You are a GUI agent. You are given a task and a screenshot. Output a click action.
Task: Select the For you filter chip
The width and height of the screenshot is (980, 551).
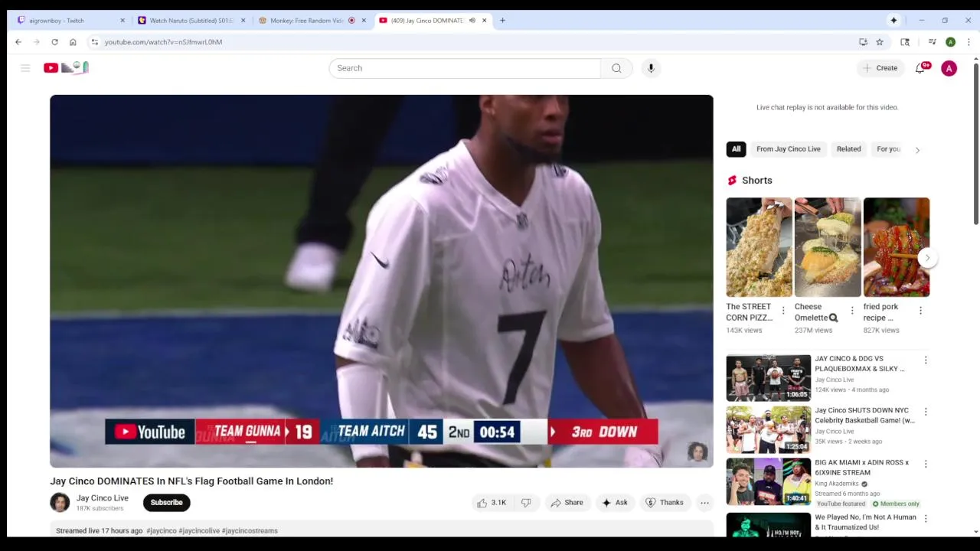[888, 149]
